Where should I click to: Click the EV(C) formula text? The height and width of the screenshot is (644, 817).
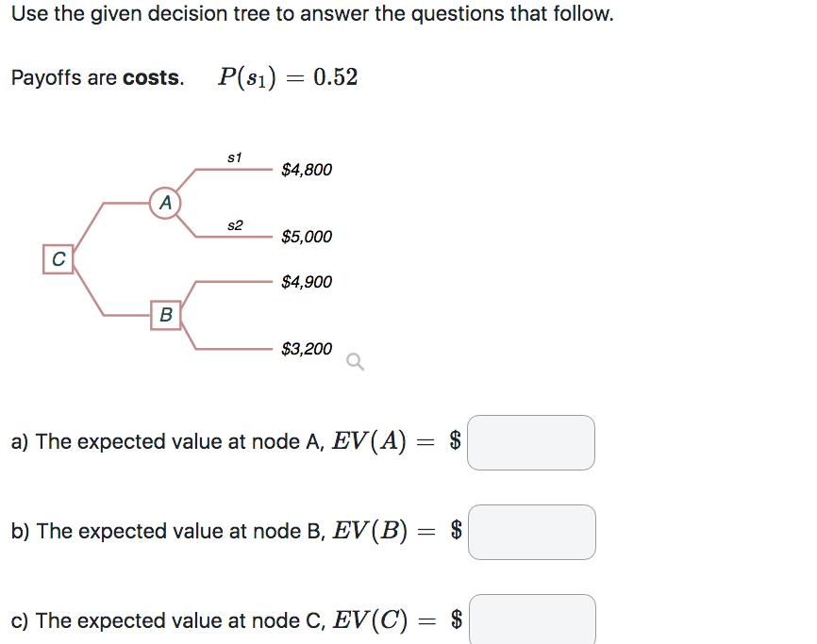tap(370, 620)
